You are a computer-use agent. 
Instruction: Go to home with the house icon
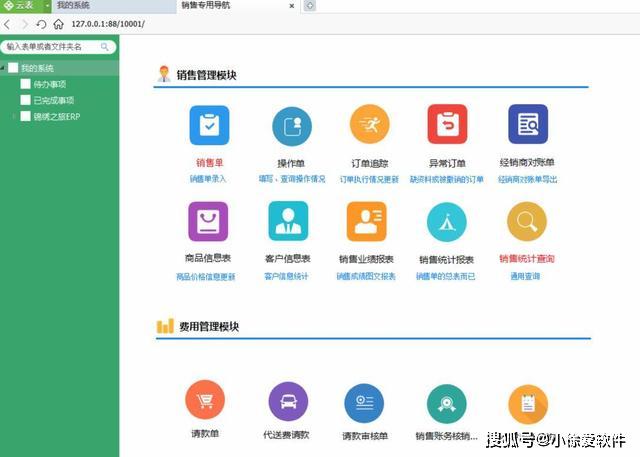[x=58, y=24]
